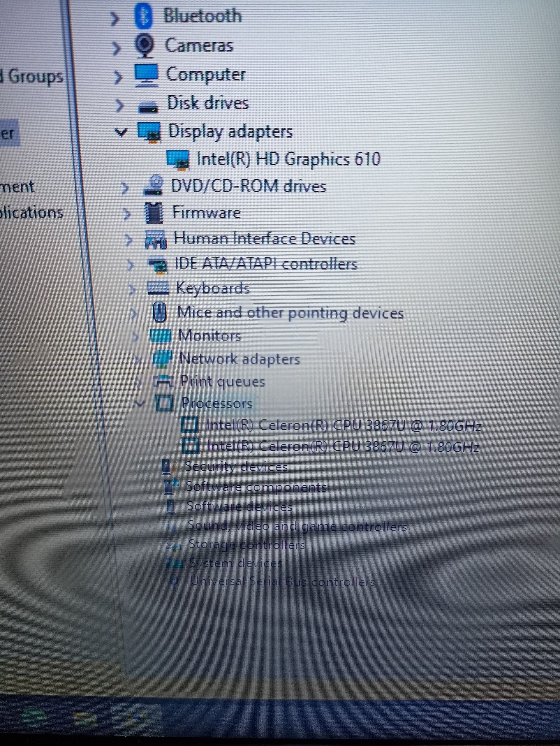
Task: Click the Firmware chip icon
Action: (155, 213)
